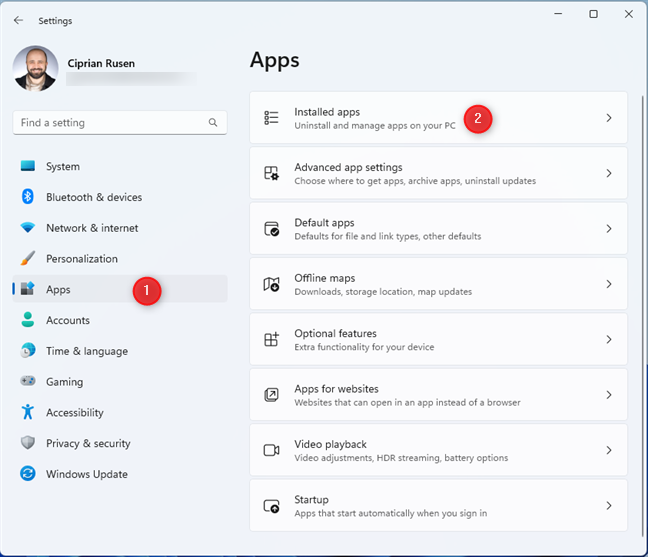Expand Optional features chevron
648x557 pixels.
point(609,339)
